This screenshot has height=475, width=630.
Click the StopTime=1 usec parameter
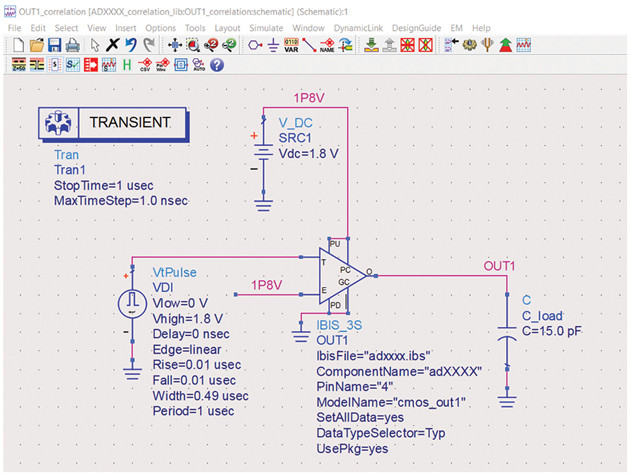[x=103, y=185]
